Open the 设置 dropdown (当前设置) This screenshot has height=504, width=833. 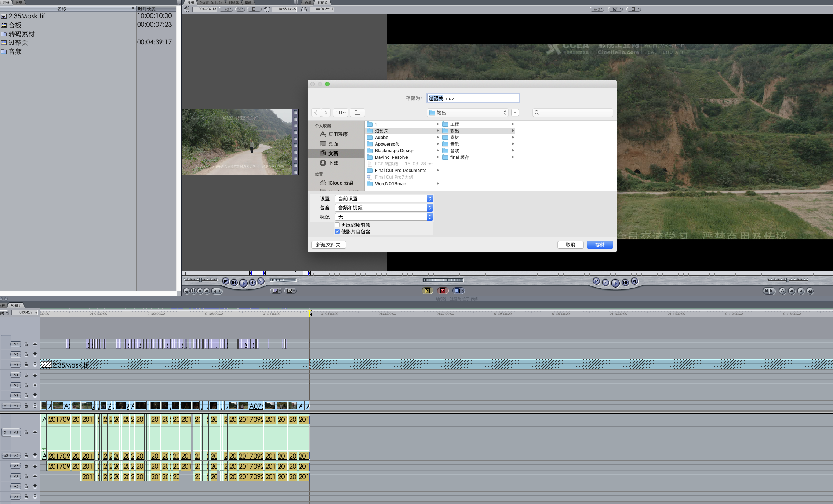click(384, 199)
